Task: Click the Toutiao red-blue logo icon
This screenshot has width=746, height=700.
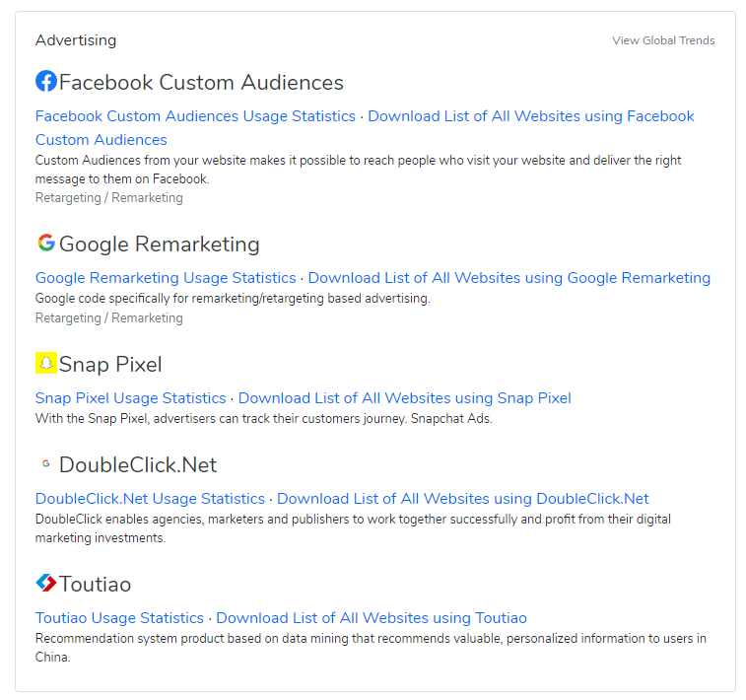Action: (x=45, y=584)
